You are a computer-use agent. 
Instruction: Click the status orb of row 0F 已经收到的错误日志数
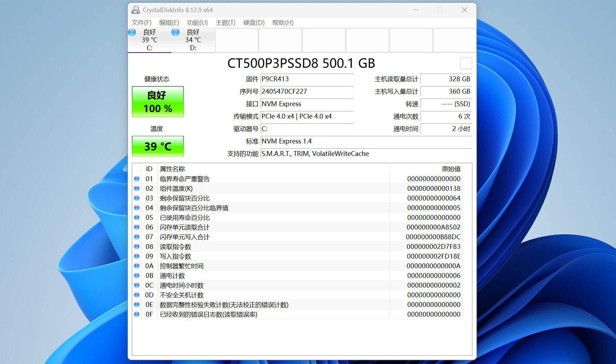point(137,314)
